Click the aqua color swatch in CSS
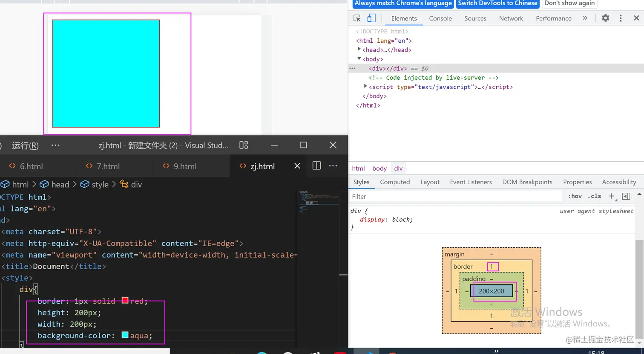644x354 pixels. click(x=125, y=335)
